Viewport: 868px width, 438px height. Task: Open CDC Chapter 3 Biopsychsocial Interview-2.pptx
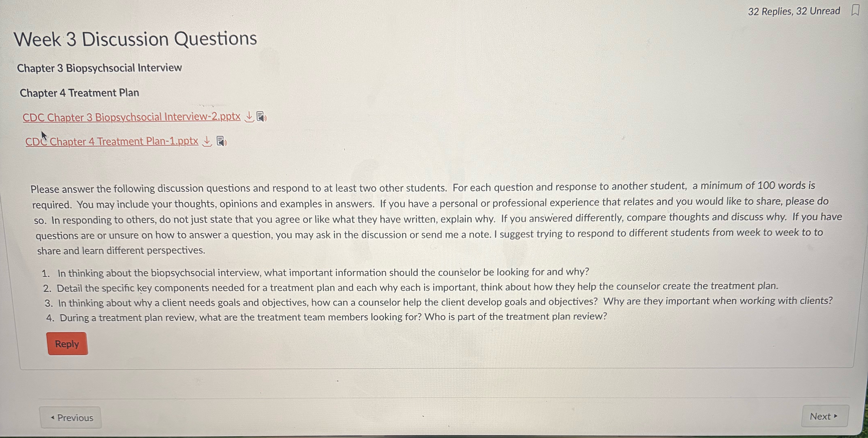(131, 117)
